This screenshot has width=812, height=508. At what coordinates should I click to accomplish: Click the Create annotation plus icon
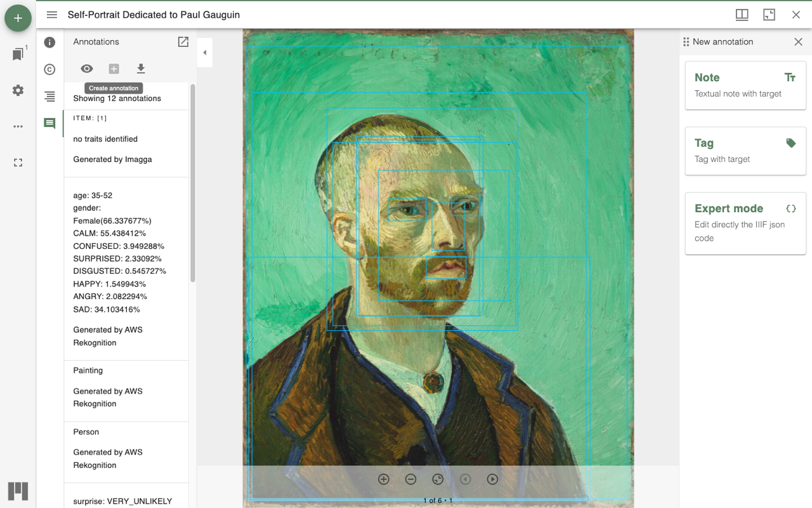(x=114, y=69)
